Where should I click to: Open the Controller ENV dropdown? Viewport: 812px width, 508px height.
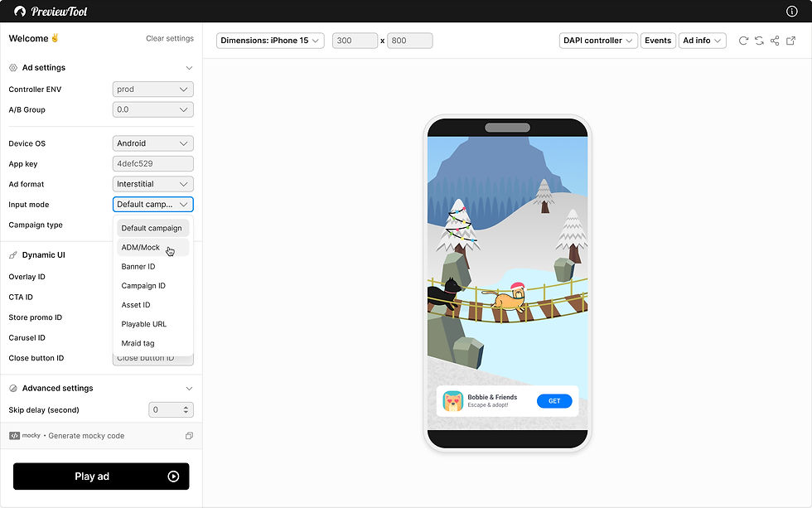click(152, 89)
